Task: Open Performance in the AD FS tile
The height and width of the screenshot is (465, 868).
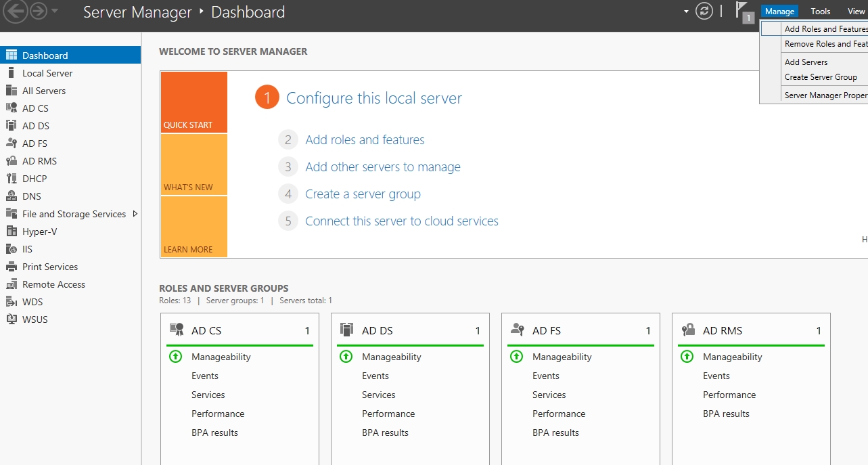Action: (559, 414)
